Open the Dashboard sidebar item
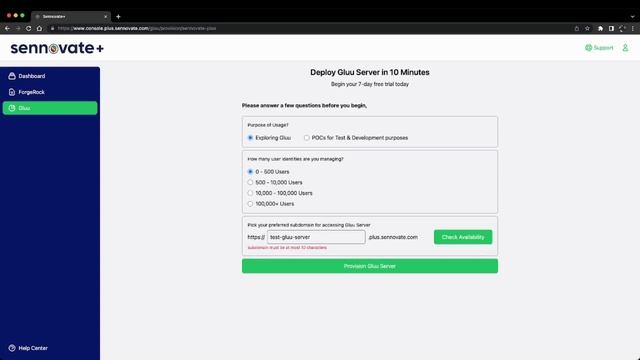The image size is (640, 360). [50, 76]
